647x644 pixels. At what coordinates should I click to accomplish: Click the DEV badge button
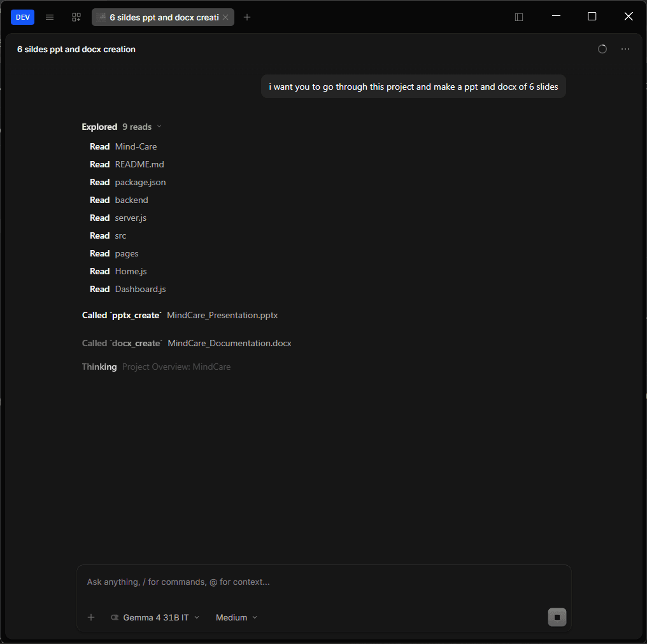[23, 17]
